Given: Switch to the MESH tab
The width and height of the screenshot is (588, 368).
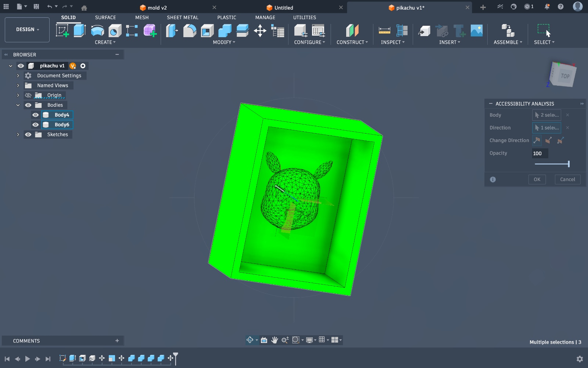Looking at the screenshot, I should pos(142,18).
